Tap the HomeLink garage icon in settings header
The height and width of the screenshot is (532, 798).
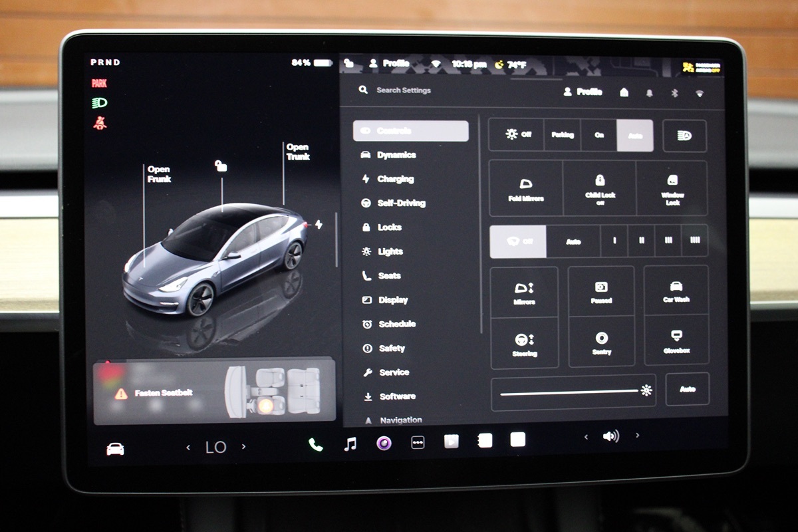coord(624,92)
